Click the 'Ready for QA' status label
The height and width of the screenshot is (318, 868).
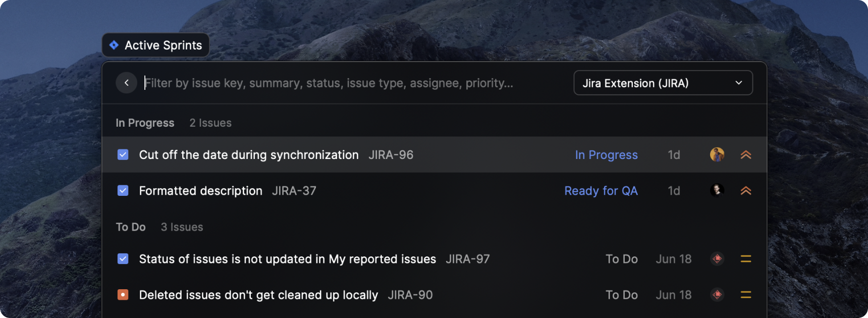(601, 191)
